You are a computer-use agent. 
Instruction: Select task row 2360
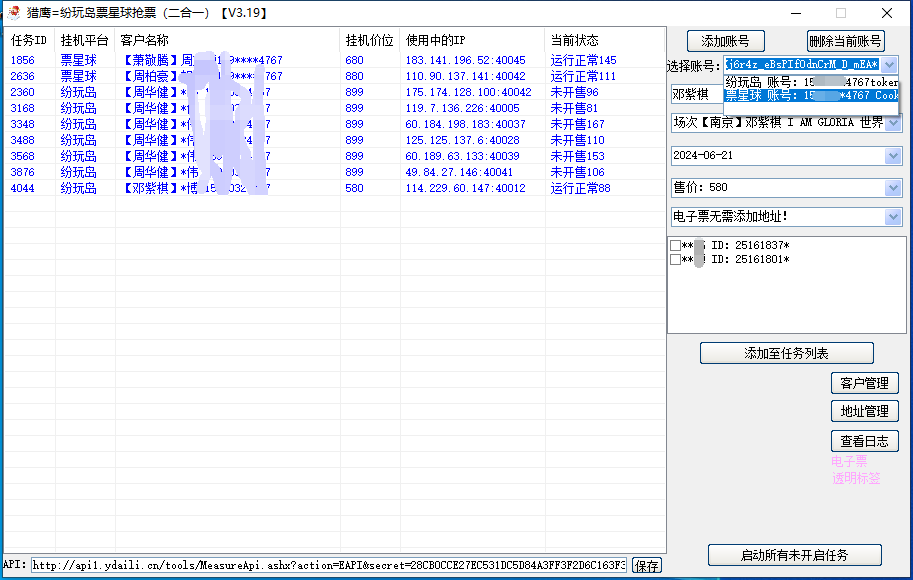335,92
